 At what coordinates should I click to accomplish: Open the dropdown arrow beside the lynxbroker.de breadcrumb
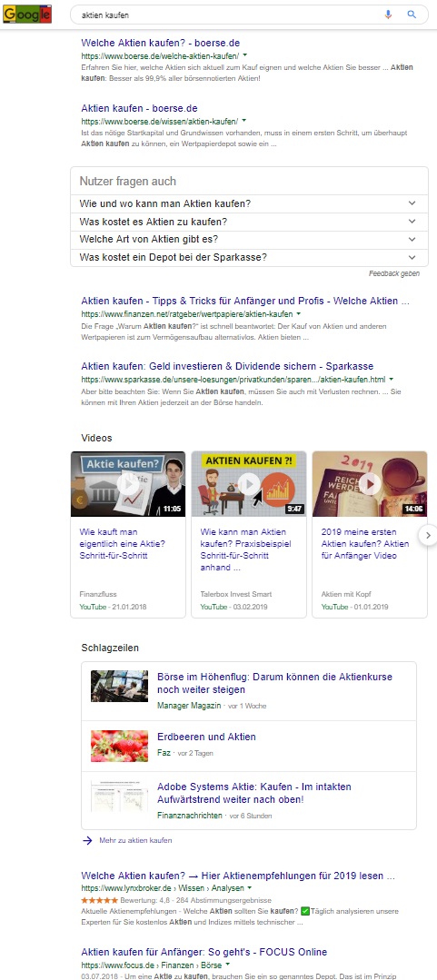click(250, 887)
